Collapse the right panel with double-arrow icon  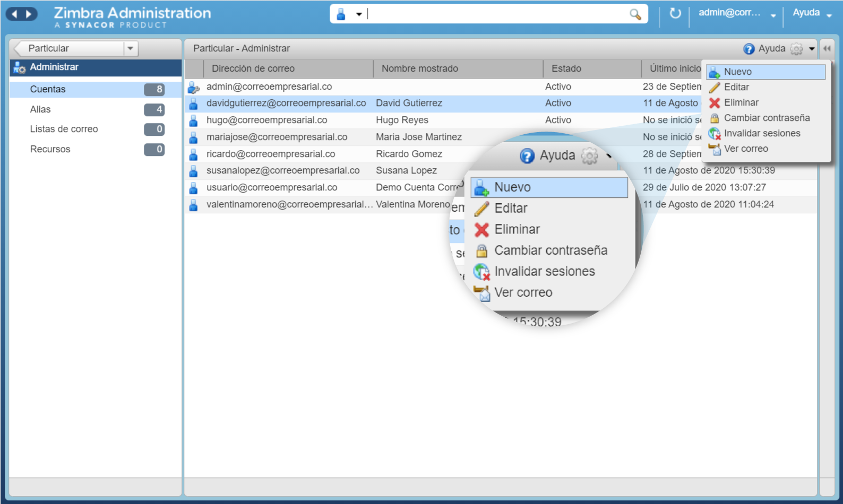point(827,48)
